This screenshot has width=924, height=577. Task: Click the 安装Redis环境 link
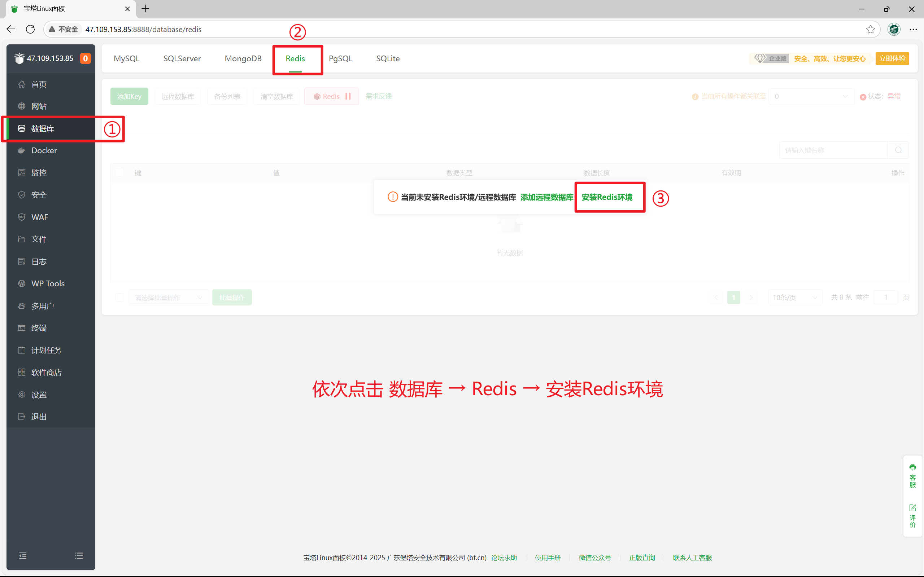[607, 197]
